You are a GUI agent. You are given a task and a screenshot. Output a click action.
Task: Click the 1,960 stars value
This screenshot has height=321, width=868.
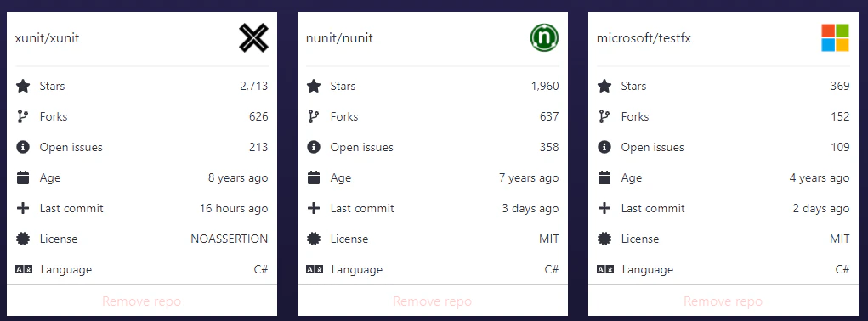(545, 86)
